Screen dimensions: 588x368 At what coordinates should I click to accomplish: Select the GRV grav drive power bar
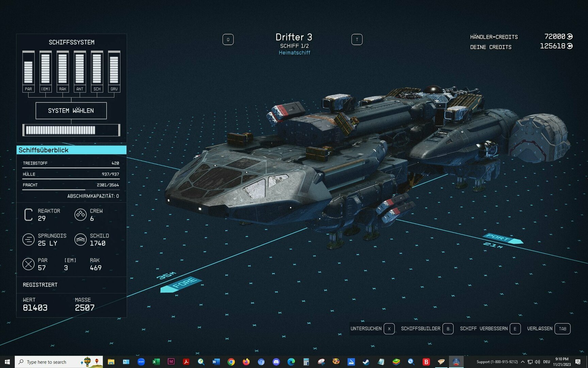pos(114,71)
